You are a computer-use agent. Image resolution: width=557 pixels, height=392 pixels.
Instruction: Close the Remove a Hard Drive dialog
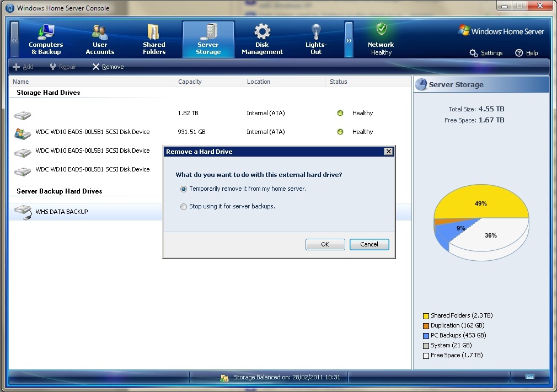tap(388, 152)
